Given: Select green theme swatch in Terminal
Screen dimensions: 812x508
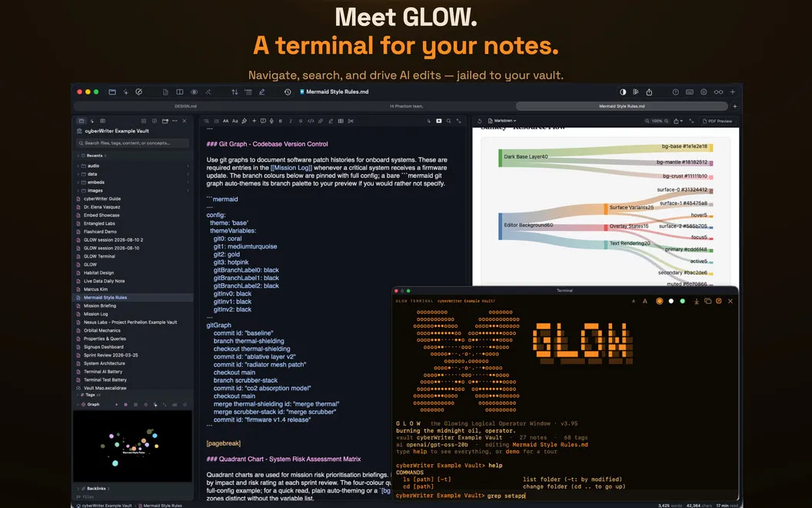Looking at the screenshot, I should [683, 301].
